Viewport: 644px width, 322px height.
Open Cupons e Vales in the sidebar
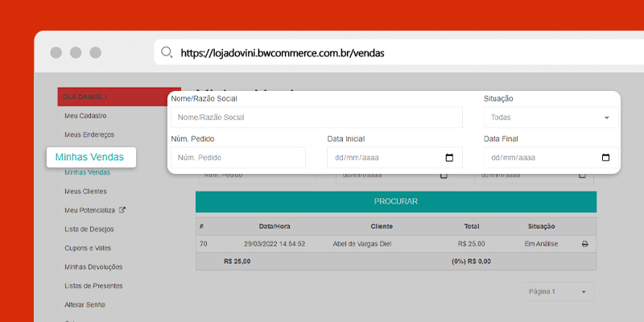click(x=88, y=248)
